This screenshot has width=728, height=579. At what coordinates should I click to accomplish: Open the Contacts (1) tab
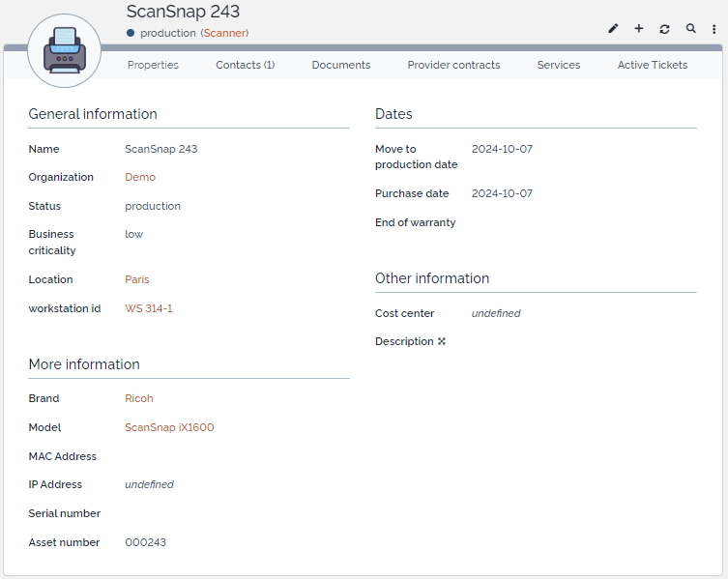tap(245, 65)
